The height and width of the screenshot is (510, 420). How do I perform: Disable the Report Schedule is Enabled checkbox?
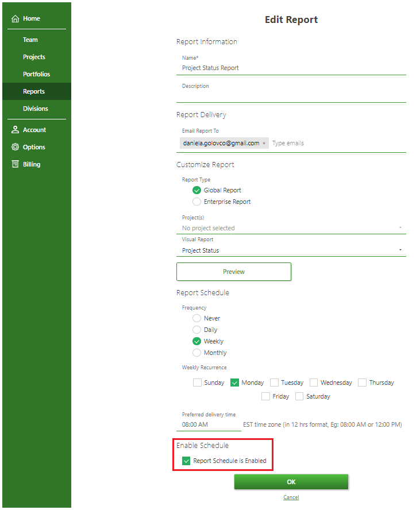pos(186,461)
